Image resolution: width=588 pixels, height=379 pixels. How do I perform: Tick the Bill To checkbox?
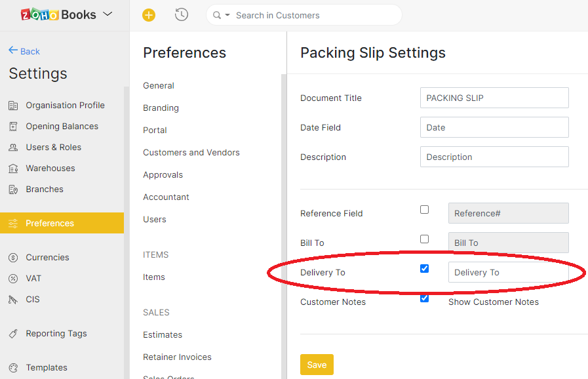[x=424, y=239]
